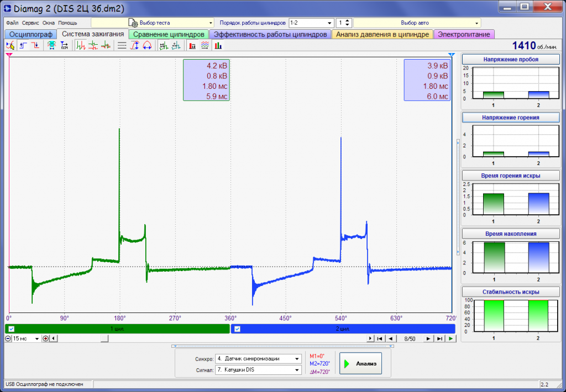The image size is (566, 392).
Task: Click the blue 2 цил. bar
Action: 343,329
